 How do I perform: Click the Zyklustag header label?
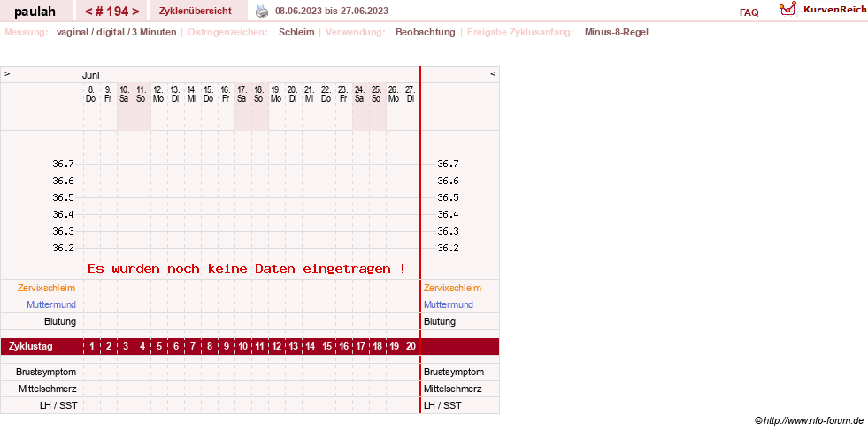tap(31, 347)
